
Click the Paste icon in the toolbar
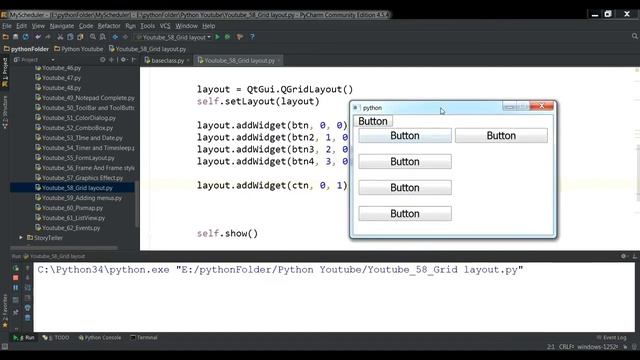pos(80,37)
